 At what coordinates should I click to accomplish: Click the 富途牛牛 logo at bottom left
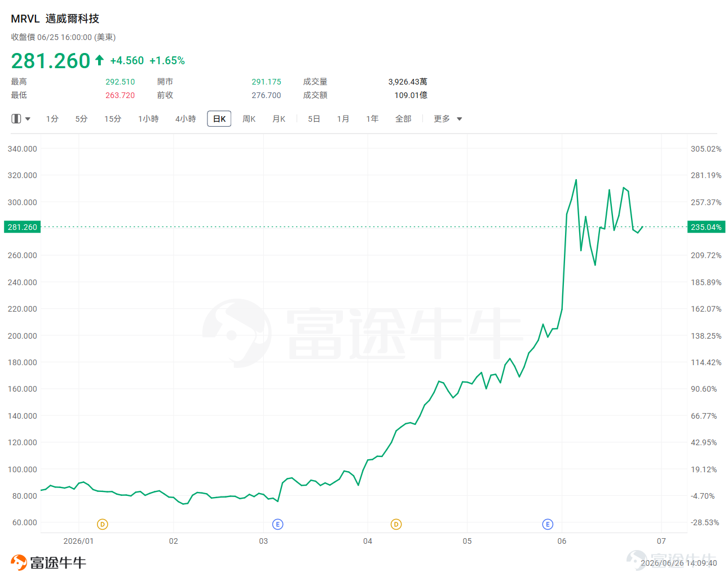(48, 562)
